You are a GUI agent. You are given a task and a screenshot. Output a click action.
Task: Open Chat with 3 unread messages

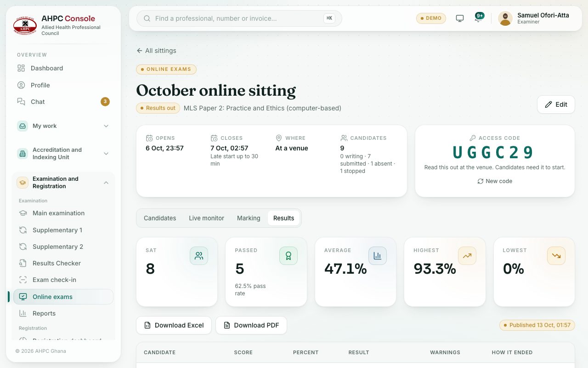63,102
